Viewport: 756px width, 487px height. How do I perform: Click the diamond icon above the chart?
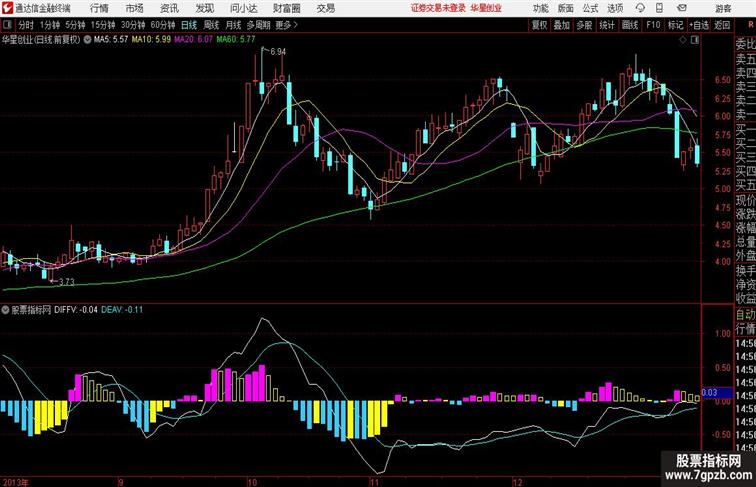click(x=683, y=40)
